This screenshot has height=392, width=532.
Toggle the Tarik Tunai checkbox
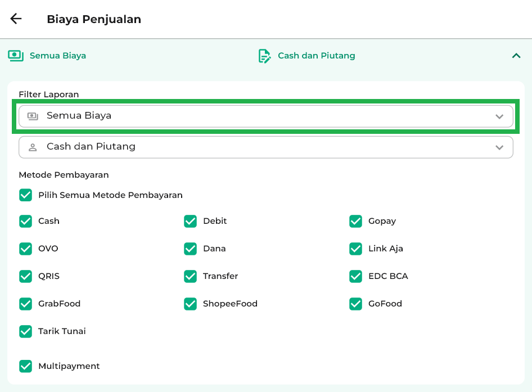click(x=25, y=331)
